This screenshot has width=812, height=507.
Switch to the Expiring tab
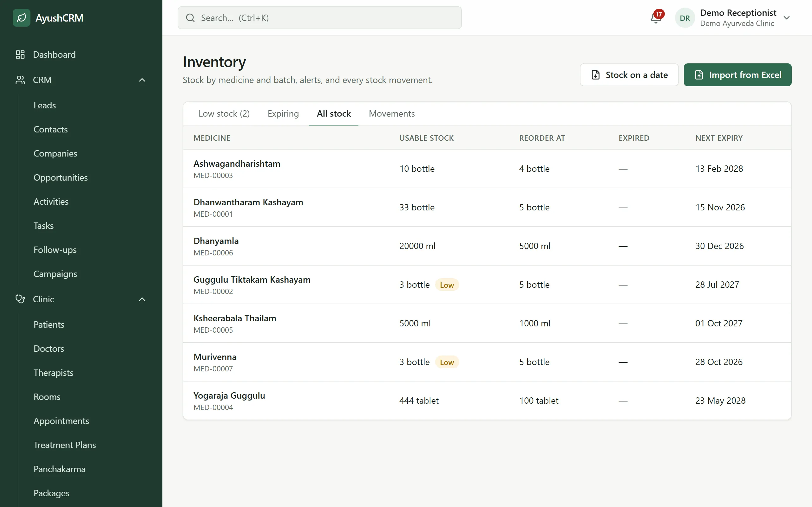click(283, 114)
